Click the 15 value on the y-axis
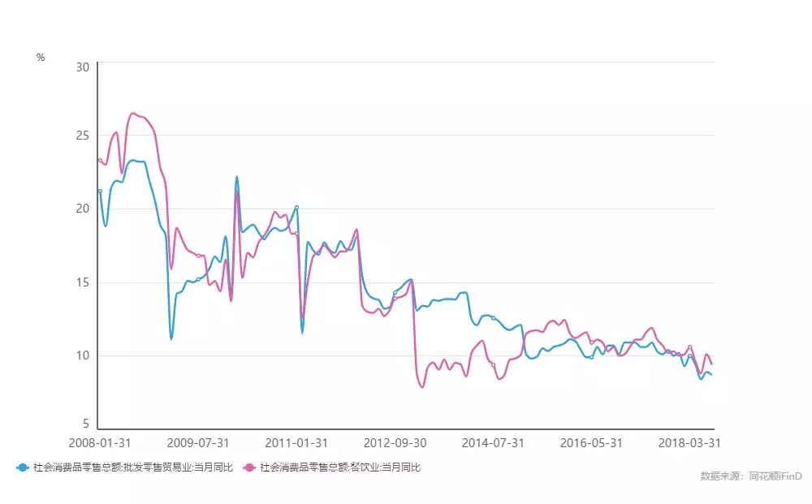Viewport: 812px width, 504px height. point(82,282)
